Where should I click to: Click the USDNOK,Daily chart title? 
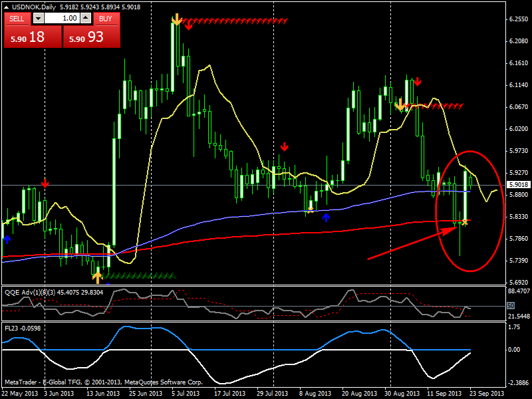pyautogui.click(x=34, y=7)
